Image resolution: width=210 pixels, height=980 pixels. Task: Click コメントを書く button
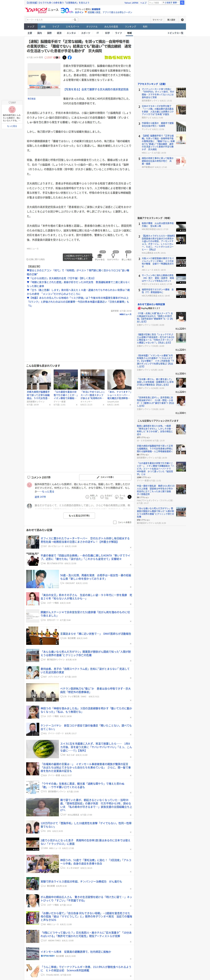105,477
